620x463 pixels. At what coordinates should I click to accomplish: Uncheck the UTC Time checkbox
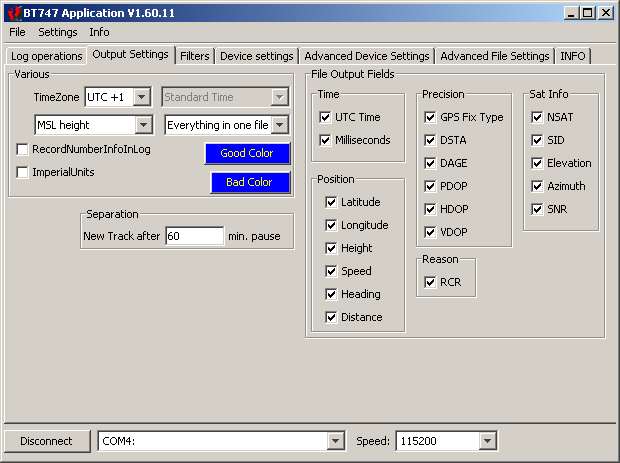[x=325, y=117]
